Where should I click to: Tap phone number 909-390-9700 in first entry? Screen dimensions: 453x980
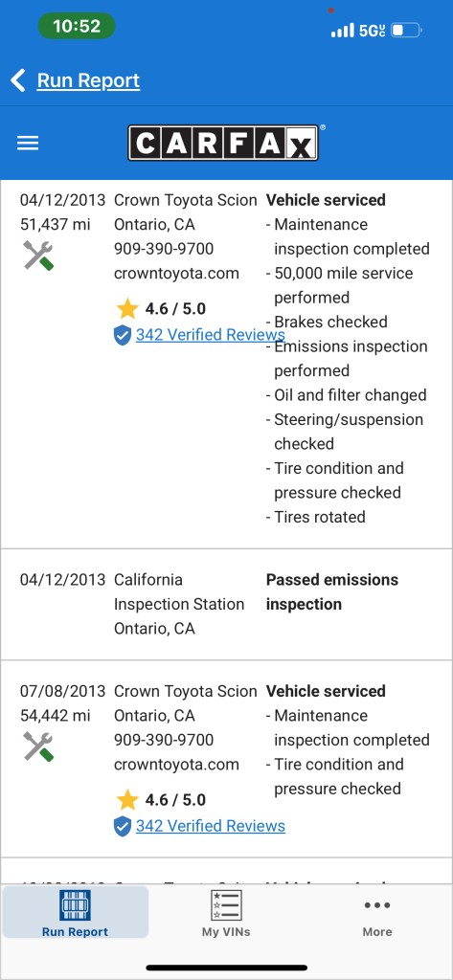click(164, 249)
